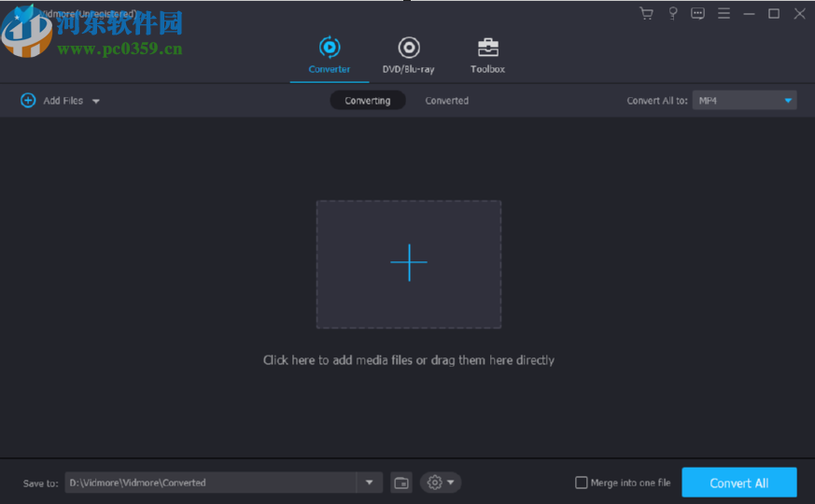Open the output folder icon
815x504 pixels.
(x=401, y=483)
